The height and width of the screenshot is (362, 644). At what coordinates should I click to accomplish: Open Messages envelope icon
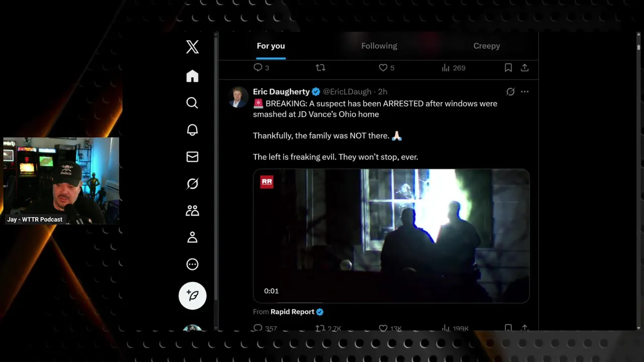pyautogui.click(x=192, y=157)
